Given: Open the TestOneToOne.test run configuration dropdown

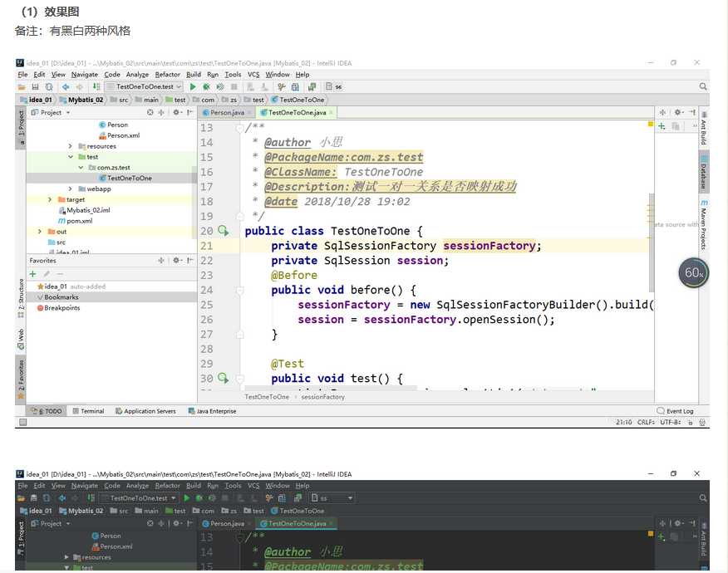Looking at the screenshot, I should [x=145, y=86].
